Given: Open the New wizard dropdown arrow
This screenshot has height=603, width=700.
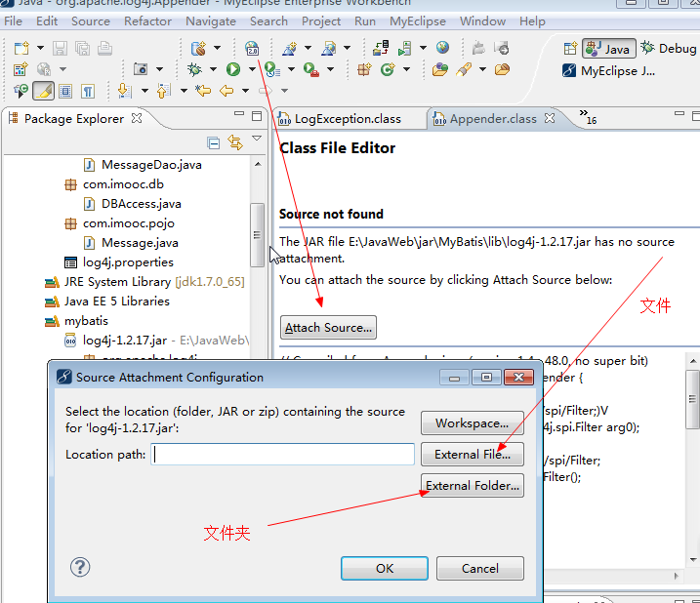Looking at the screenshot, I should click(40, 48).
